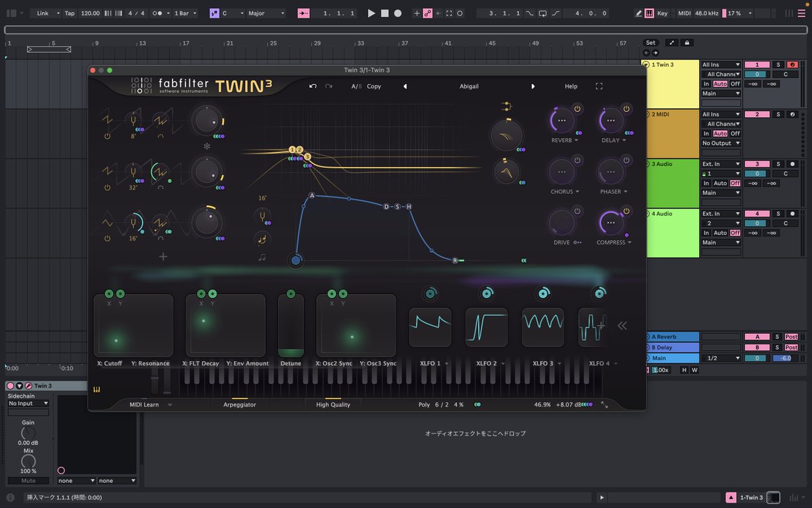Open the Abigail preset menu
The image size is (812, 508).
(x=468, y=86)
